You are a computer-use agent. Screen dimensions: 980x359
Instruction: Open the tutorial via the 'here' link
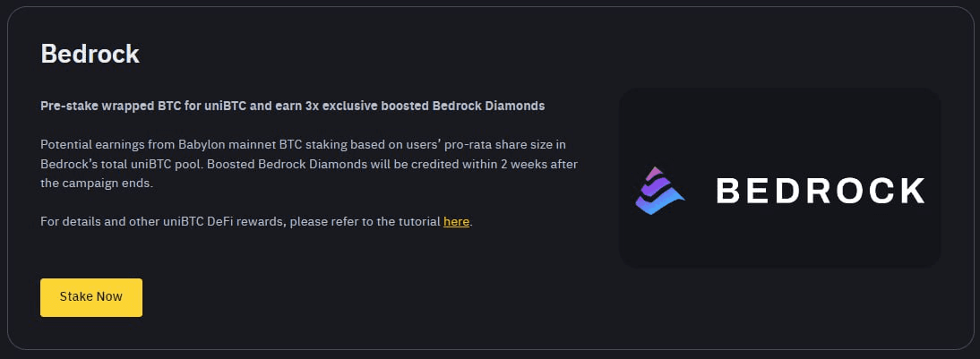point(456,222)
